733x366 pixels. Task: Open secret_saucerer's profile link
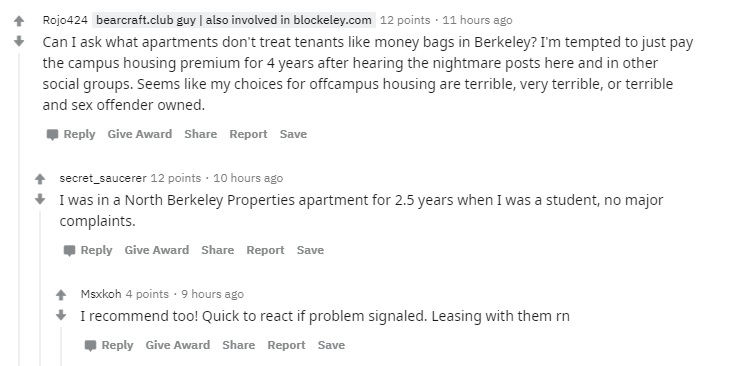click(x=103, y=178)
